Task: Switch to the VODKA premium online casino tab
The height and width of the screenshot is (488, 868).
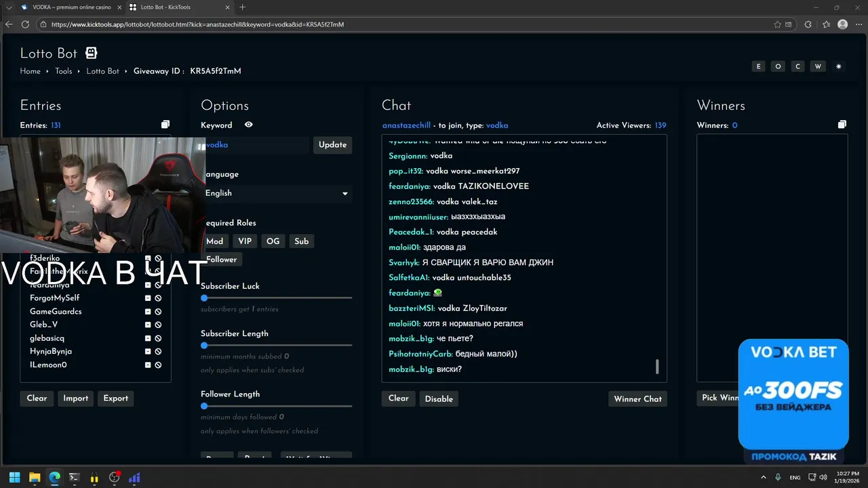Action: click(71, 7)
